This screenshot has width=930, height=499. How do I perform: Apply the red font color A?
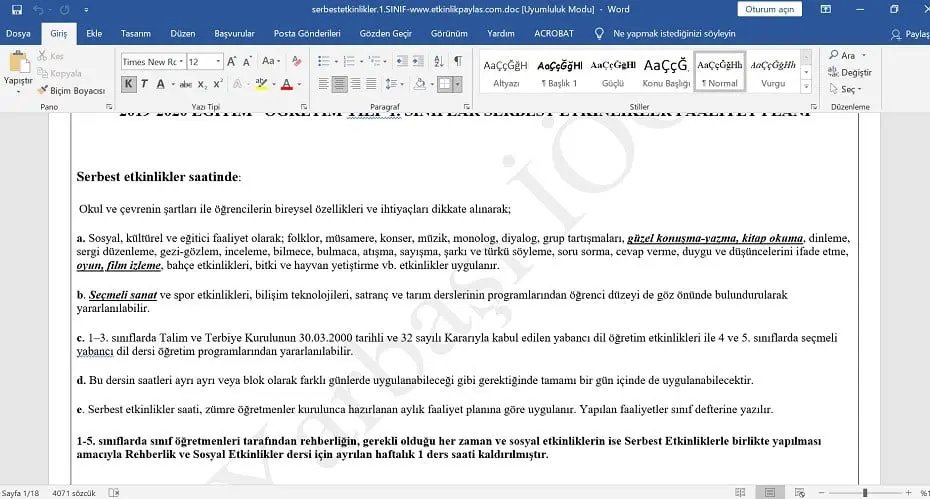[286, 84]
